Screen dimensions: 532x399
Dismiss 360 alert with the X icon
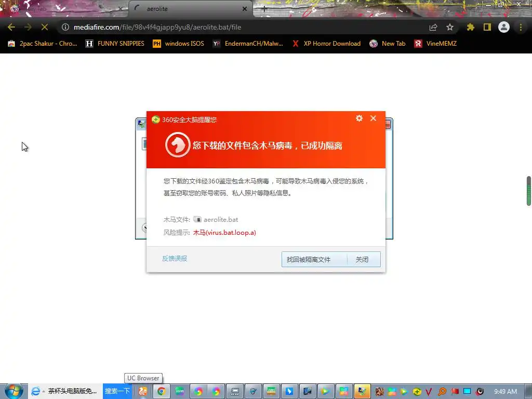click(x=373, y=118)
